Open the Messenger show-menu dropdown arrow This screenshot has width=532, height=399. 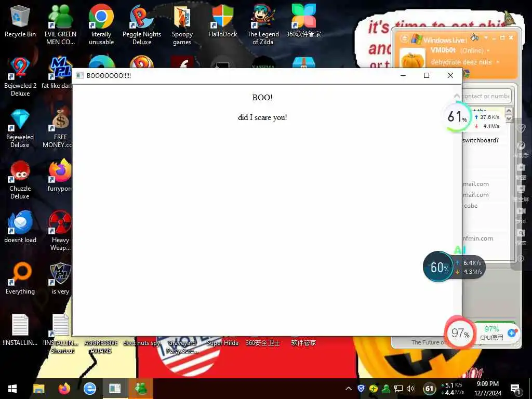(486, 37)
